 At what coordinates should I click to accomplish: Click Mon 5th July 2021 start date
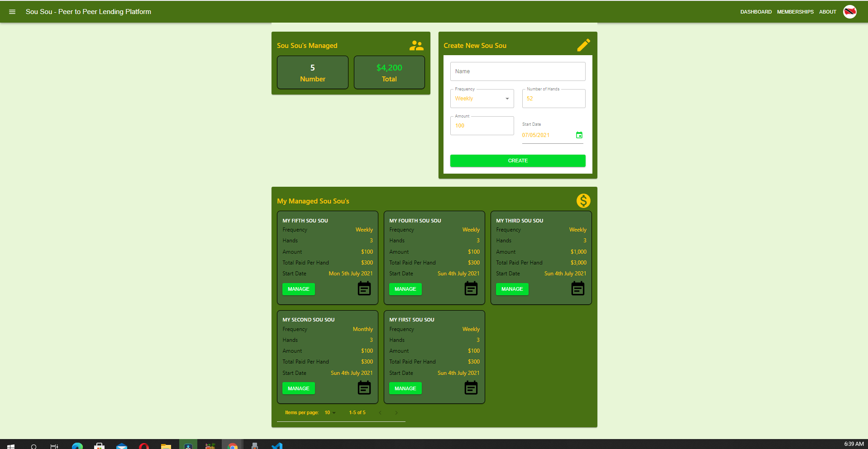point(351,274)
